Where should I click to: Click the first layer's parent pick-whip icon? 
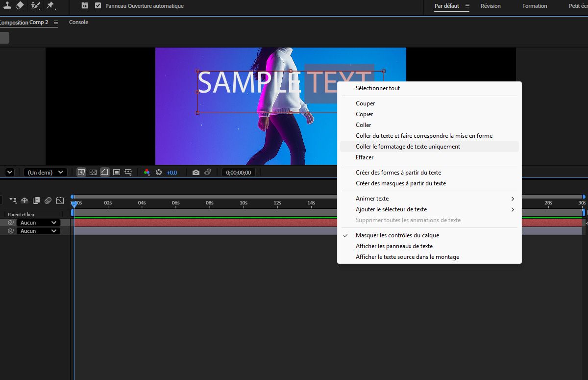[x=11, y=223]
